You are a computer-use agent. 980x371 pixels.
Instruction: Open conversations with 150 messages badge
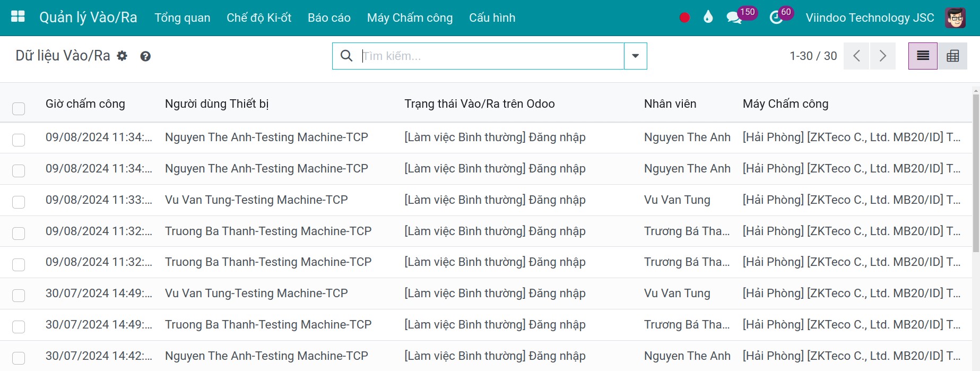[x=741, y=16]
